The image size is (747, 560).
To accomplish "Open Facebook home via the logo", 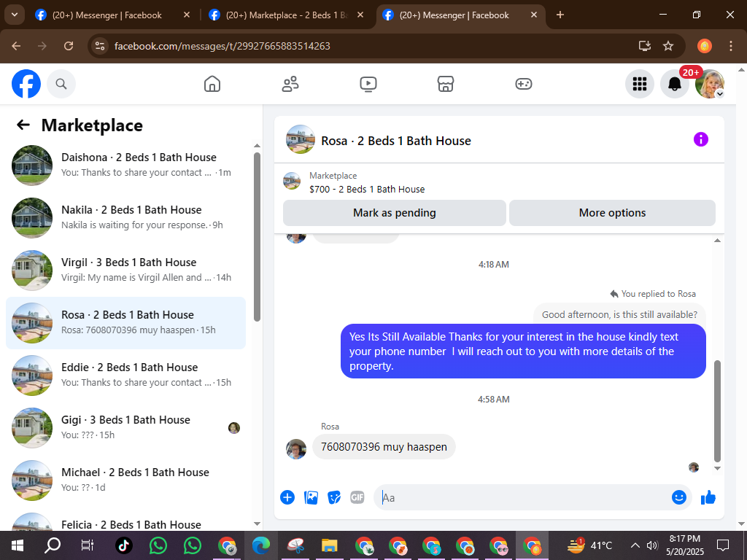I will 26,84.
